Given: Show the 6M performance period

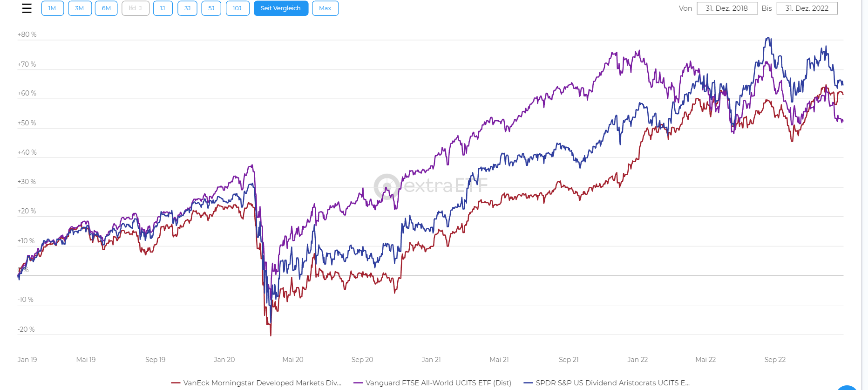Looking at the screenshot, I should tap(106, 8).
